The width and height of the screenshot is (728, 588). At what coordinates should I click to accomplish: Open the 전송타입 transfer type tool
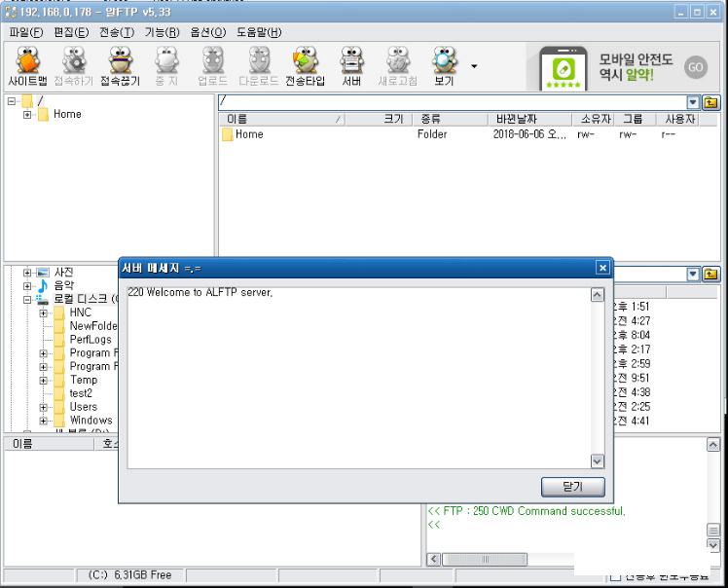click(x=305, y=66)
